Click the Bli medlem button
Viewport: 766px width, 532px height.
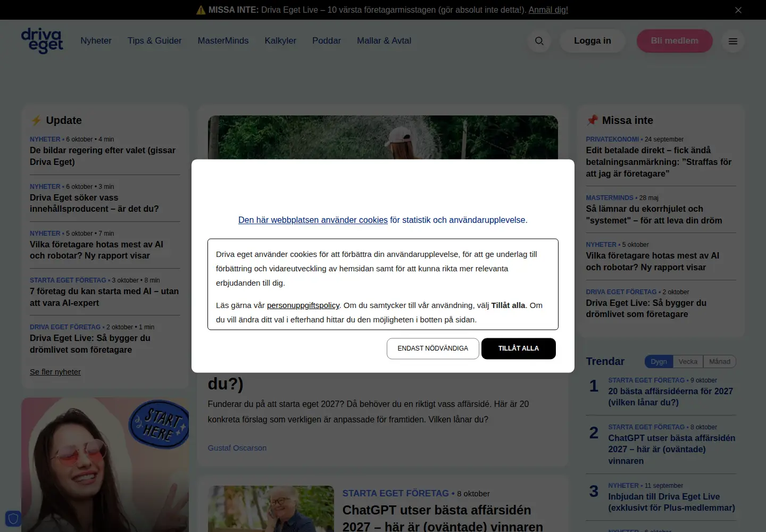[675, 41]
